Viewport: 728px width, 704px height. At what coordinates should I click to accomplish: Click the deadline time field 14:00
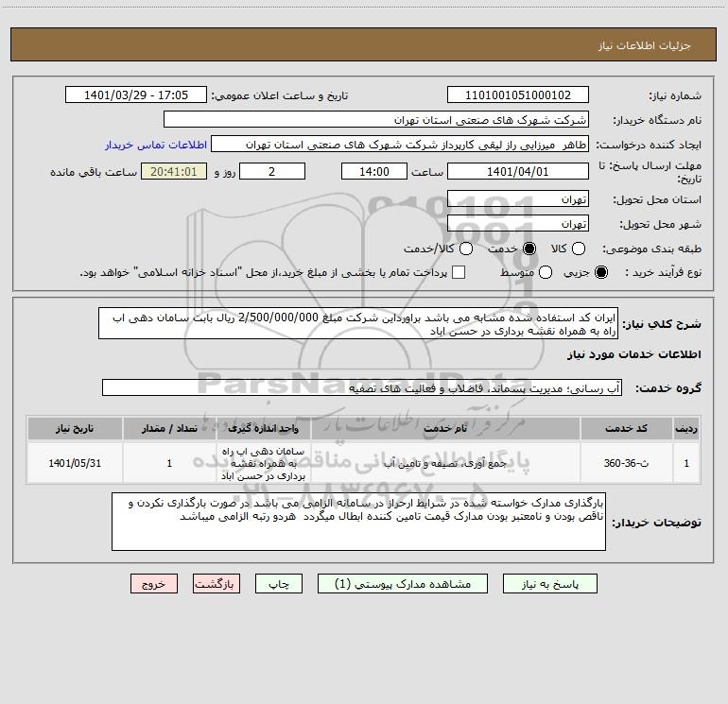tap(374, 171)
